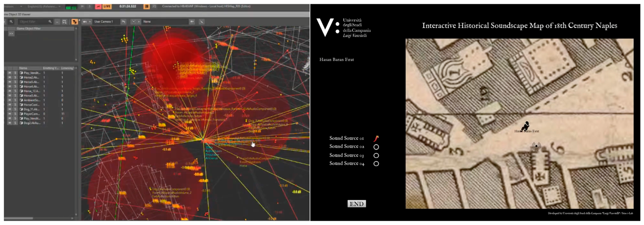The width and height of the screenshot is (644, 225).
Task: Select Sound Source 02 radio button
Action: click(376, 147)
